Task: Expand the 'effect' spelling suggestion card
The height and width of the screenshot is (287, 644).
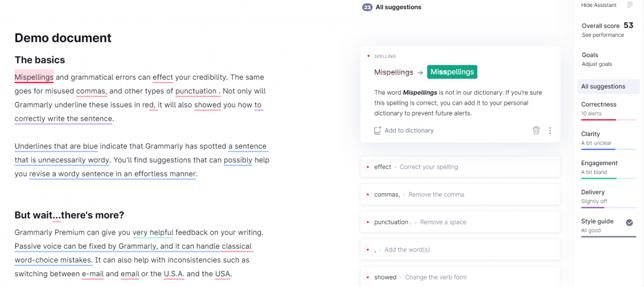Action: [x=460, y=167]
